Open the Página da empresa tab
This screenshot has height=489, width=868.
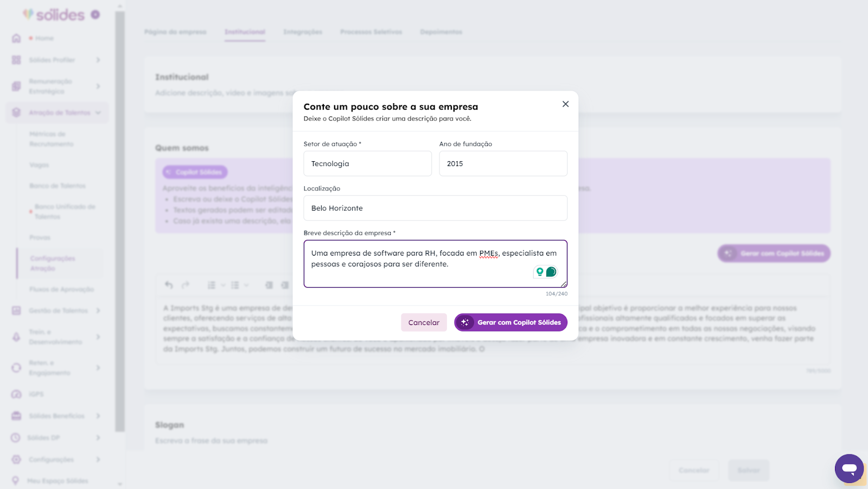pos(175,32)
